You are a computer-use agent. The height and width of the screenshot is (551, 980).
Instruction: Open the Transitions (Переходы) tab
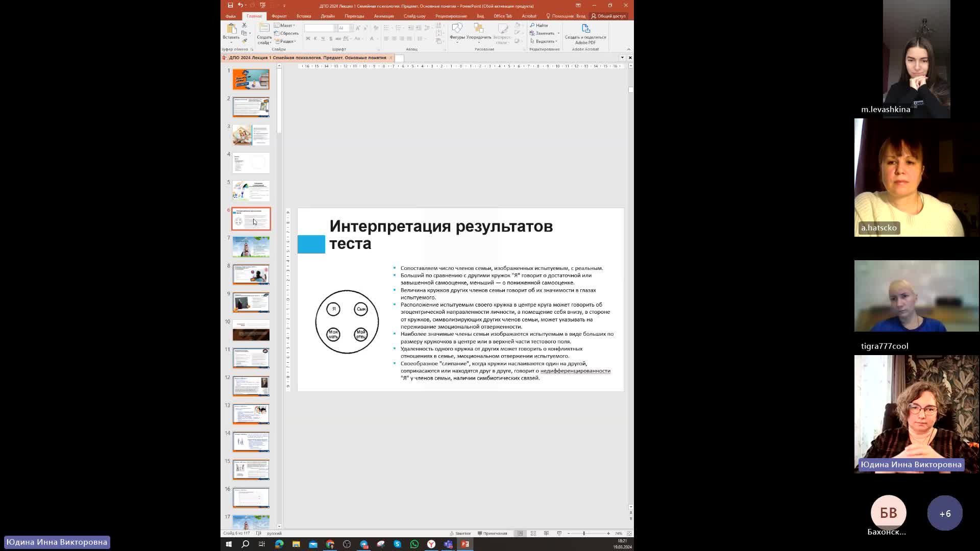tap(354, 16)
